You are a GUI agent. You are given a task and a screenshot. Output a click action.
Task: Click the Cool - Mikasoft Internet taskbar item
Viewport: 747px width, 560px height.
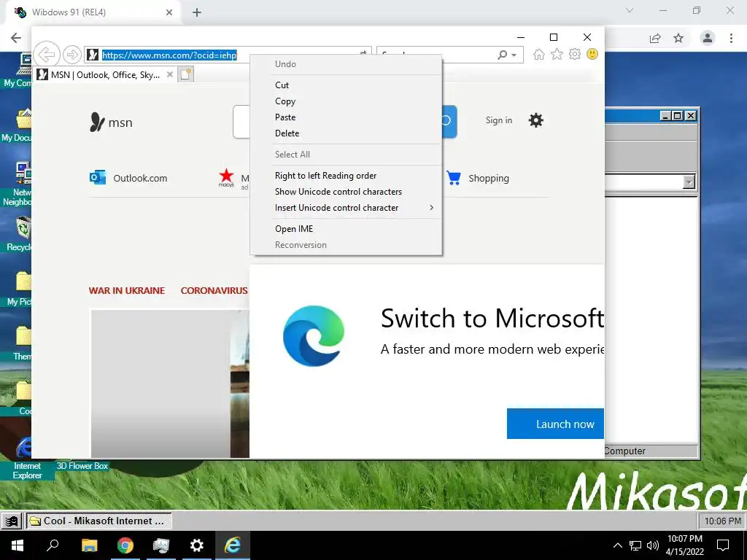tap(98, 521)
